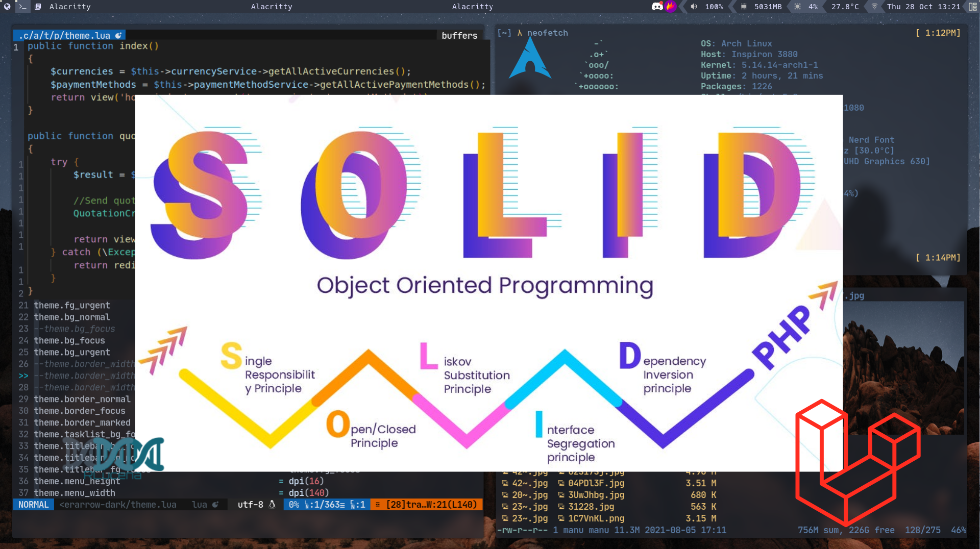Select the 20~.jpg entry in left column

[530, 495]
